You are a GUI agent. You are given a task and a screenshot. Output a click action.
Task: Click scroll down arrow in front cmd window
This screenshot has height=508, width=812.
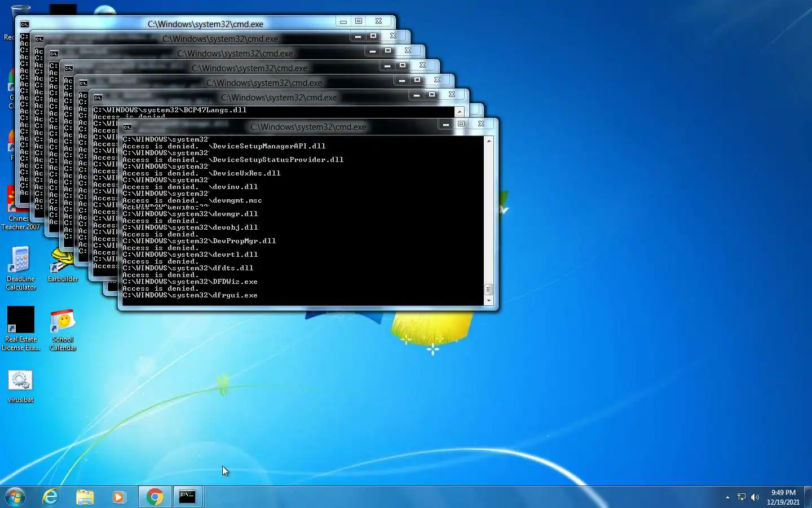pos(489,301)
